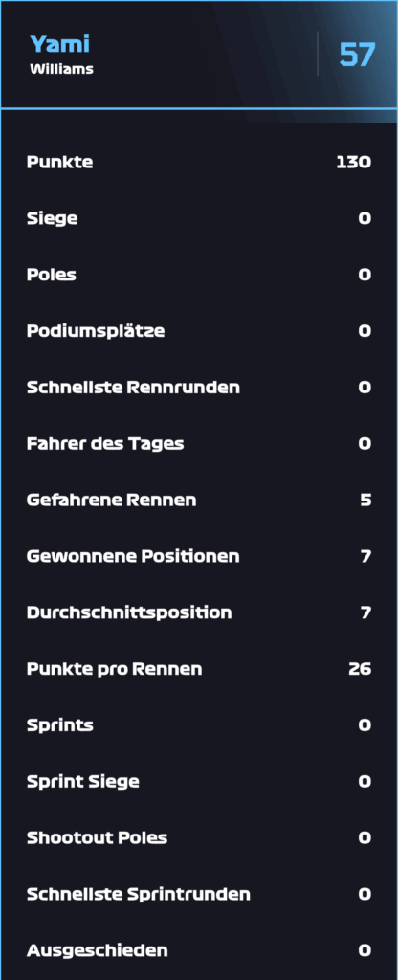Select Gefahrene Rennen stat
Screen dimensions: 398x980
199,501
